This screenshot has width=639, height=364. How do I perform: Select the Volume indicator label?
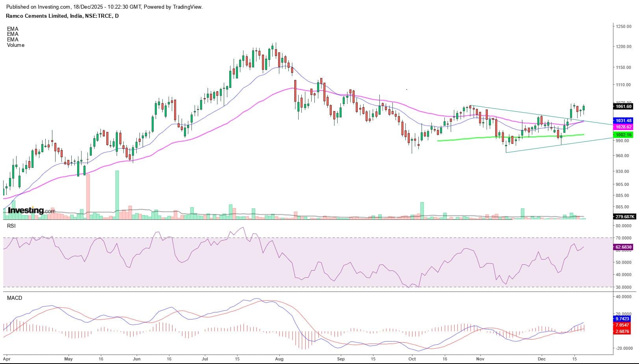(16, 45)
